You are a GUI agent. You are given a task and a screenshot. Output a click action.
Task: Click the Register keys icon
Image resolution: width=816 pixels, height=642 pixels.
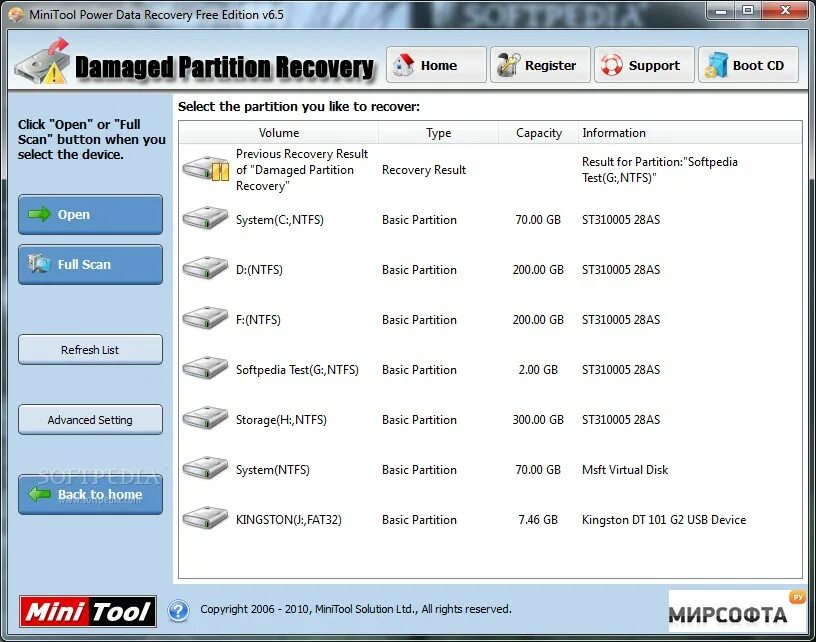[508, 65]
